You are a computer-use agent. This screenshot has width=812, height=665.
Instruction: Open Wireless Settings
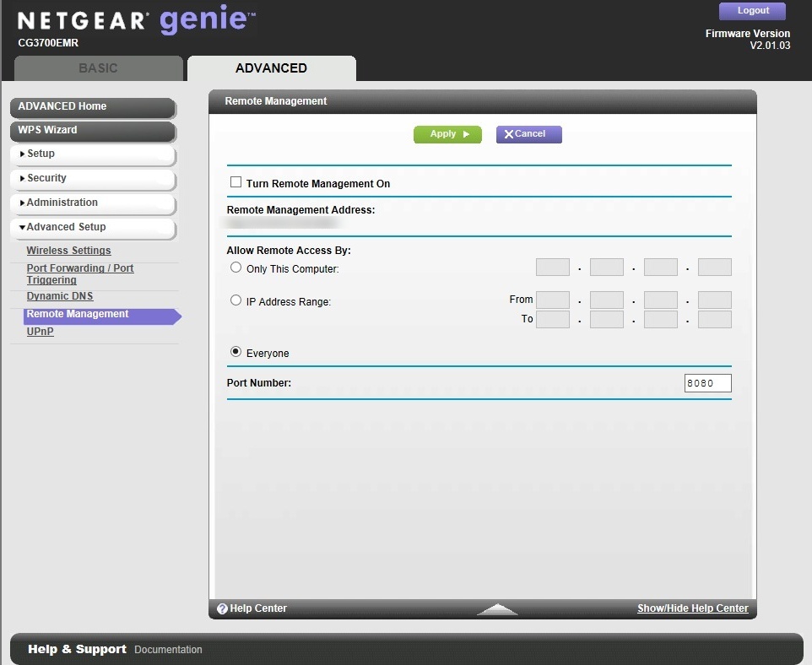68,250
